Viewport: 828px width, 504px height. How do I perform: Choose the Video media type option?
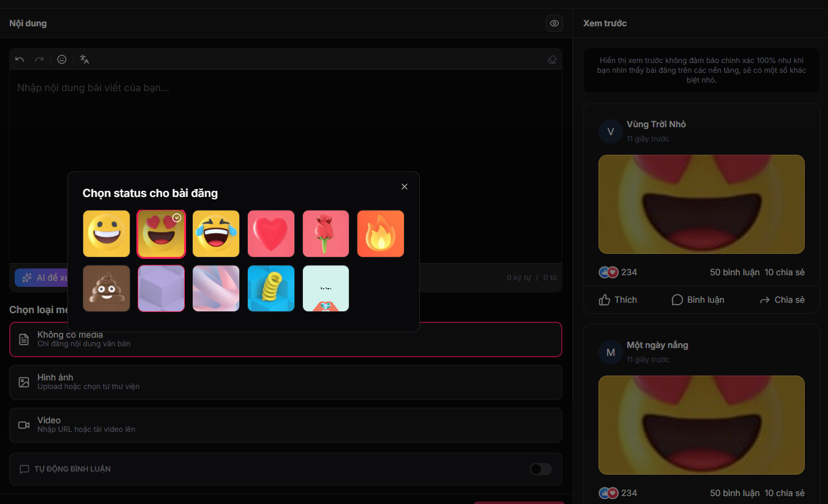(285, 425)
